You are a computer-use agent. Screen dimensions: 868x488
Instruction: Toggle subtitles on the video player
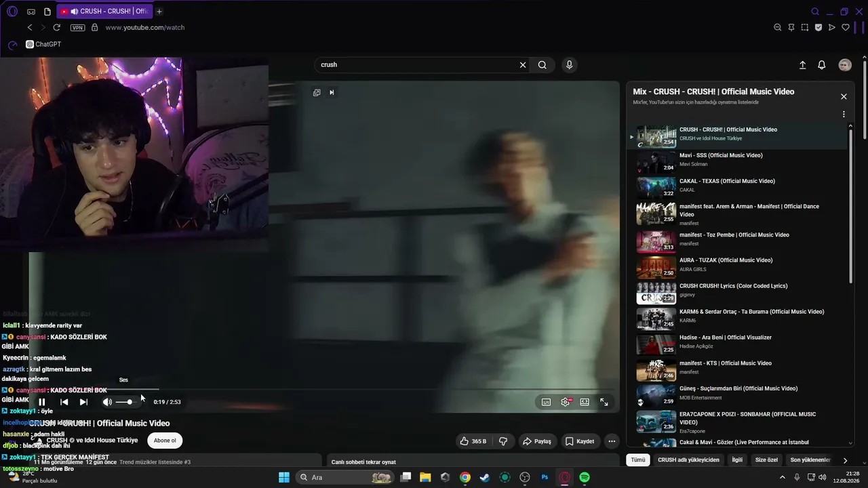click(546, 402)
